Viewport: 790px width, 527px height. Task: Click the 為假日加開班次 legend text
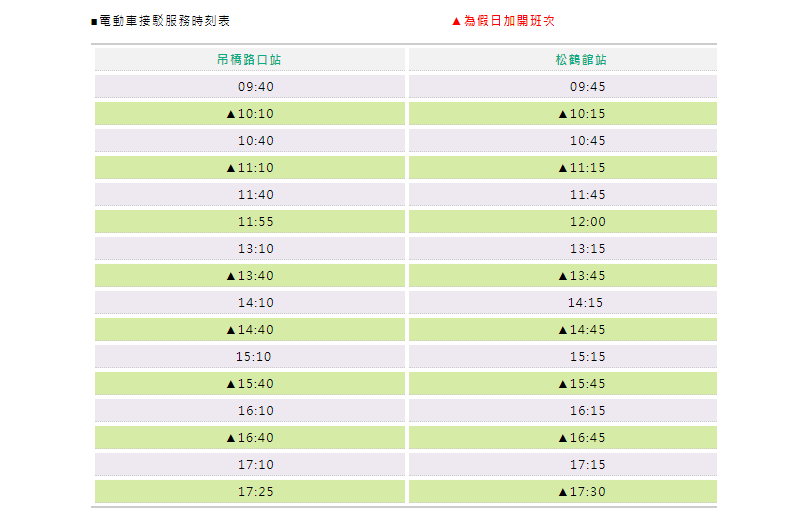click(516, 21)
